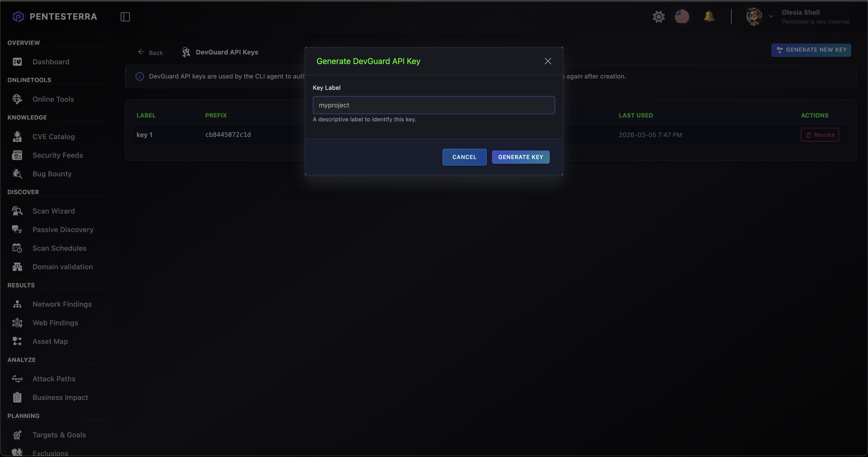
Task: Open the Bug Bounty icon
Action: (17, 174)
